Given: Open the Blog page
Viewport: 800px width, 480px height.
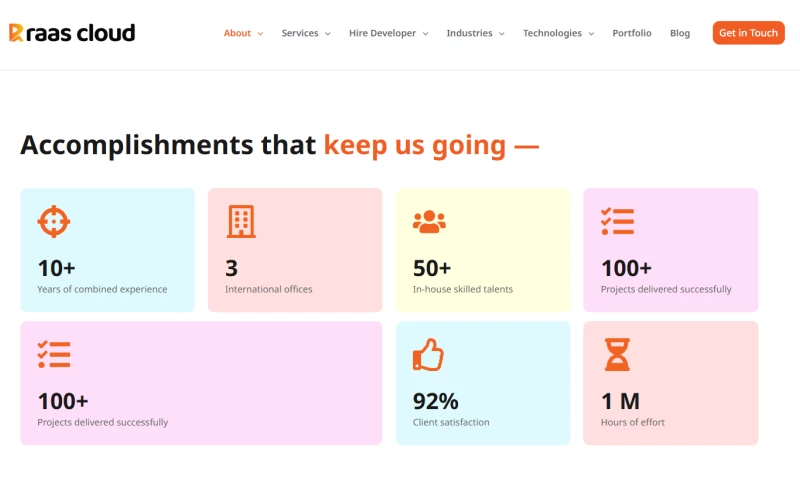Looking at the screenshot, I should tap(680, 33).
